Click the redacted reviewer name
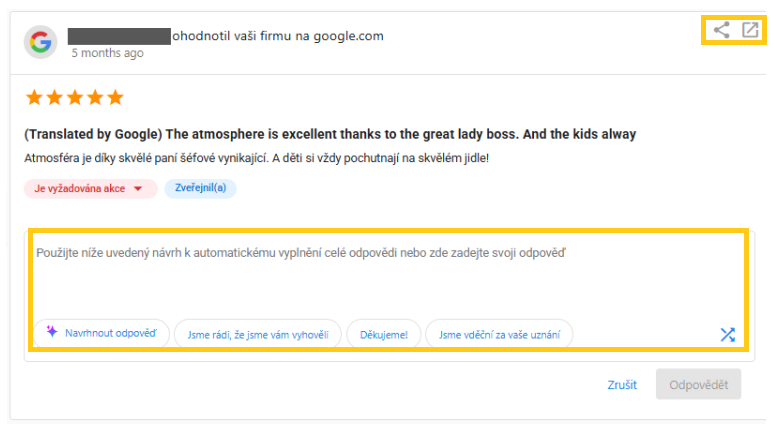 [x=119, y=37]
